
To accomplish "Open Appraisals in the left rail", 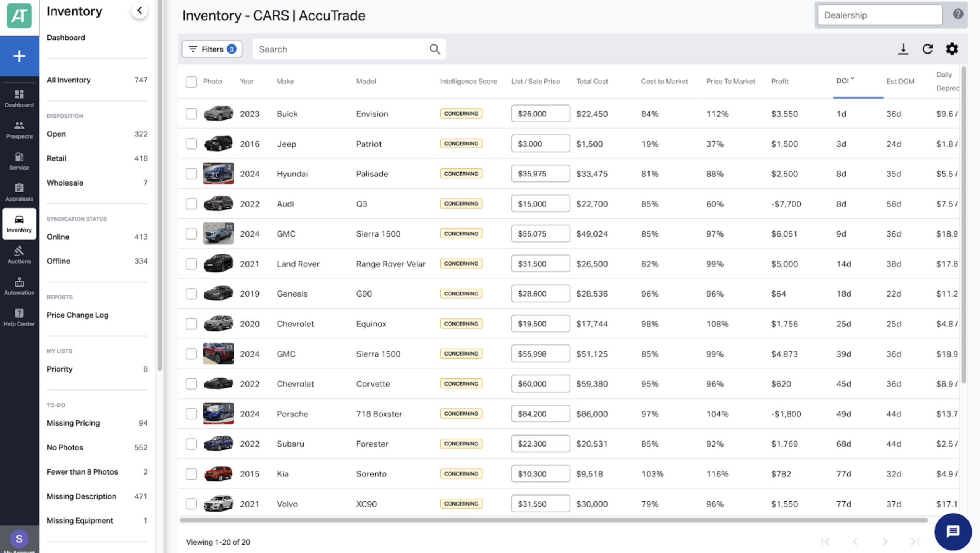I will pos(19,192).
